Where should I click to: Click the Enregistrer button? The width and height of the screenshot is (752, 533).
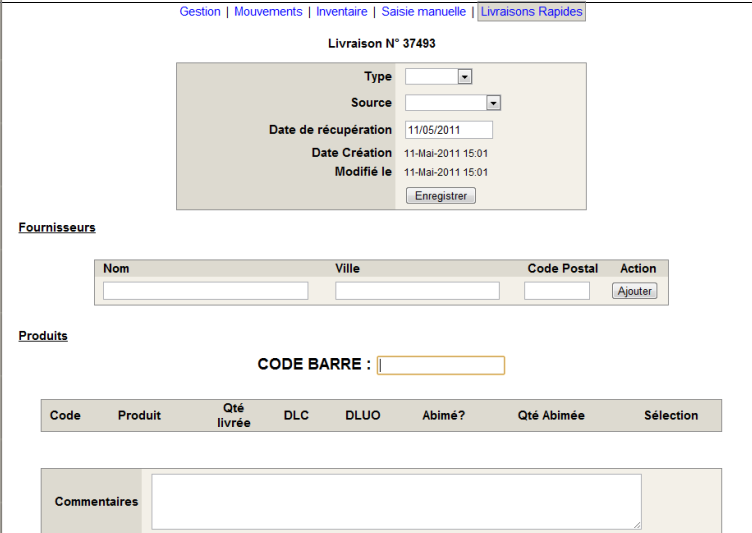click(x=441, y=196)
